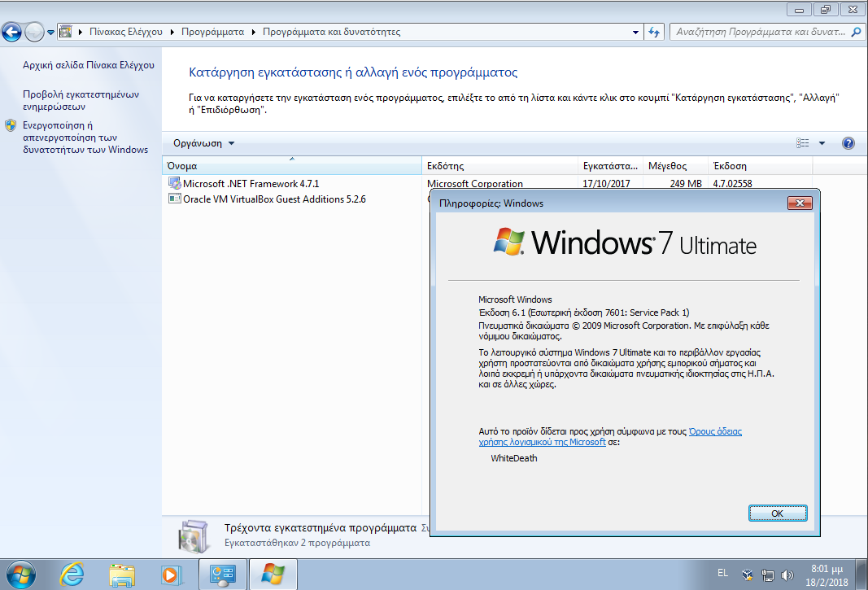Launch Internet Explorer from taskbar
This screenshot has height=590, width=868.
tap(72, 575)
